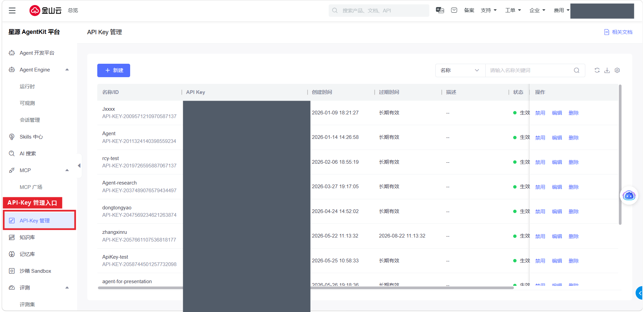Open the 费用 dropdown menu

[561, 10]
